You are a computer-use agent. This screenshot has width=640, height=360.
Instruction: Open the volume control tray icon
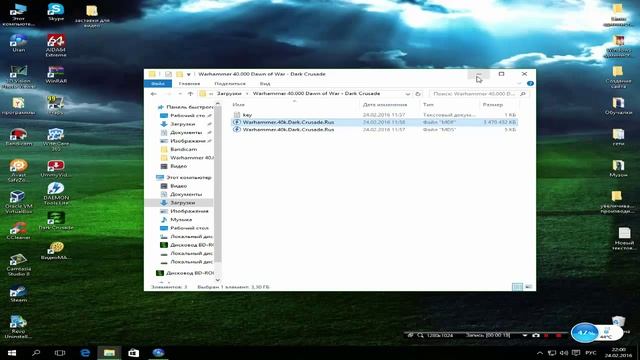pos(564,353)
